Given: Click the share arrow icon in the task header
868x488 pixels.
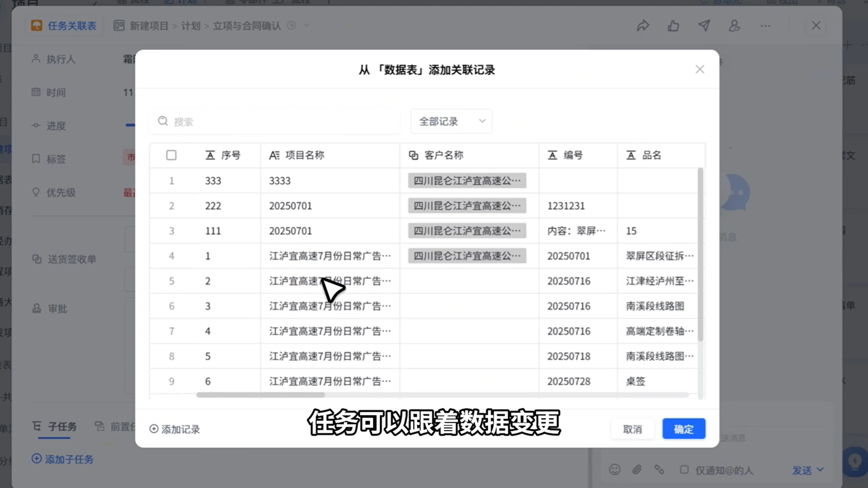Looking at the screenshot, I should tap(643, 26).
